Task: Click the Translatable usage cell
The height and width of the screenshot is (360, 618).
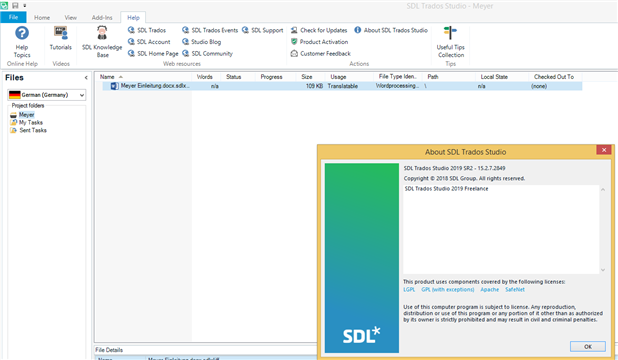Action: [343, 86]
